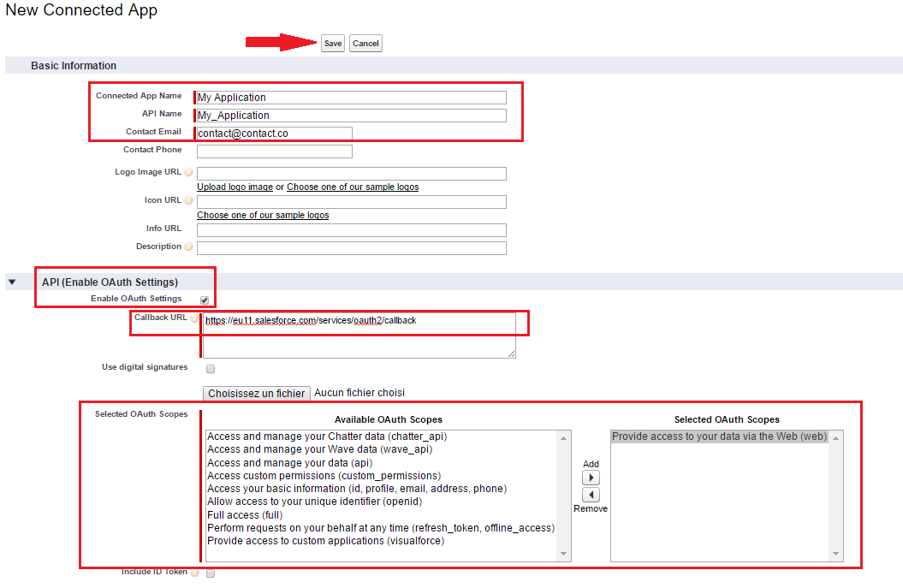Collapse the API (Enable OAuth Settings) section
Screen dimensions: 903x588
pos(12,282)
